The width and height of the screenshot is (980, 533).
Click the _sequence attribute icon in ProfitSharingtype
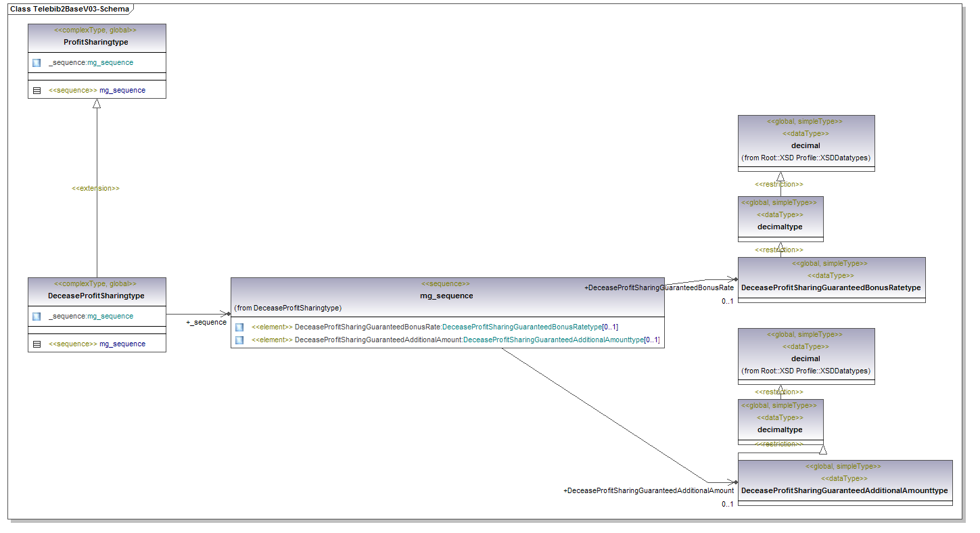[x=37, y=63]
